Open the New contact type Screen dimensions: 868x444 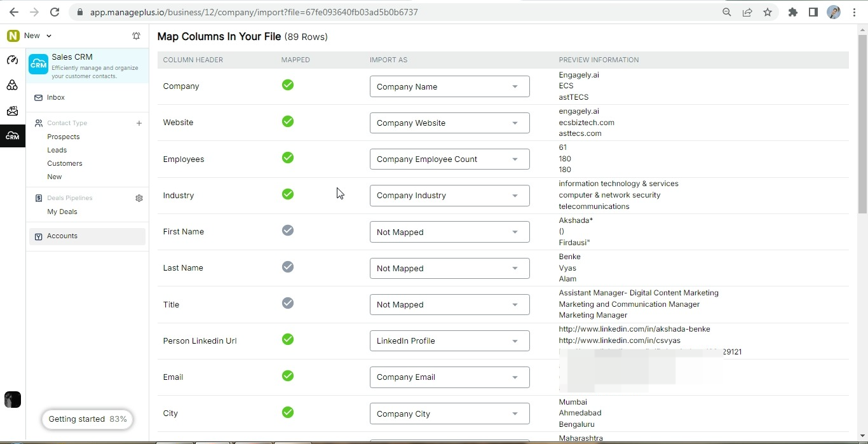point(55,177)
